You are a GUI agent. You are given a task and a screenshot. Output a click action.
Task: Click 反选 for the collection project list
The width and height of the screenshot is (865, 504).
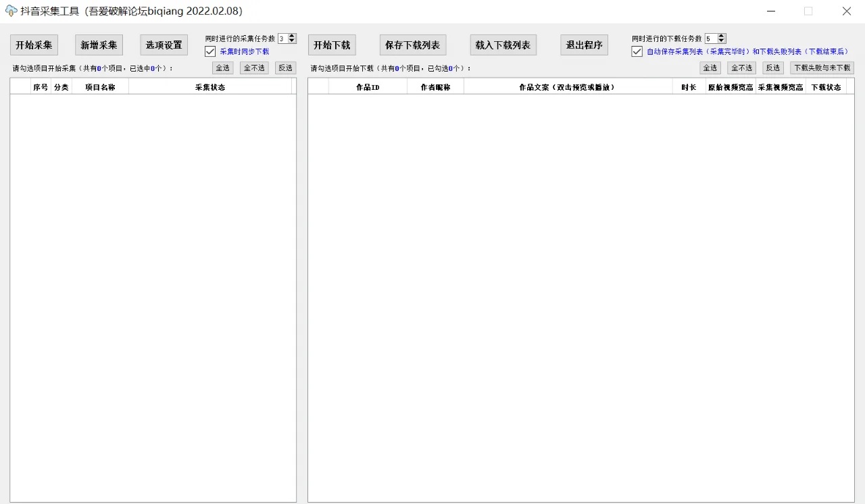(285, 68)
